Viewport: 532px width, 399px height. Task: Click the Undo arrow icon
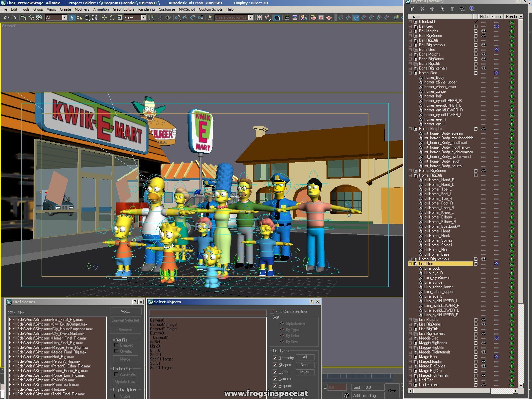[x=6, y=17]
